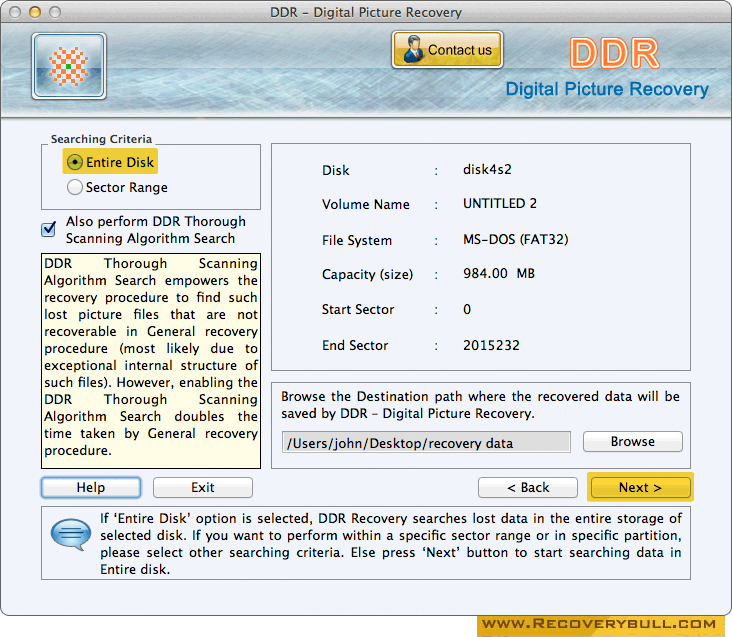The image size is (732, 637).
Task: Click the Searching Criteria group label
Action: [101, 139]
